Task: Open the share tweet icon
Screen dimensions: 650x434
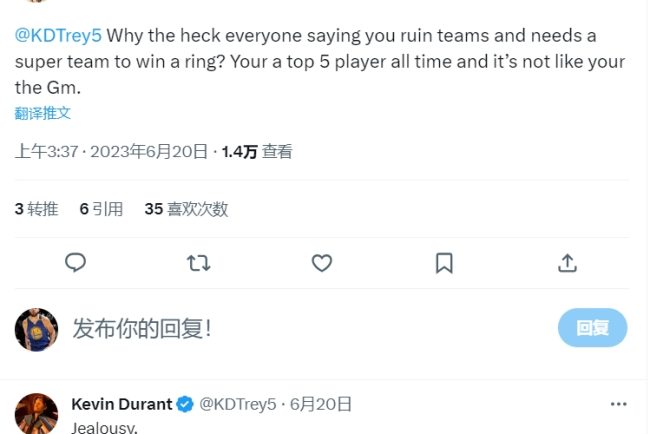Action: (567, 263)
